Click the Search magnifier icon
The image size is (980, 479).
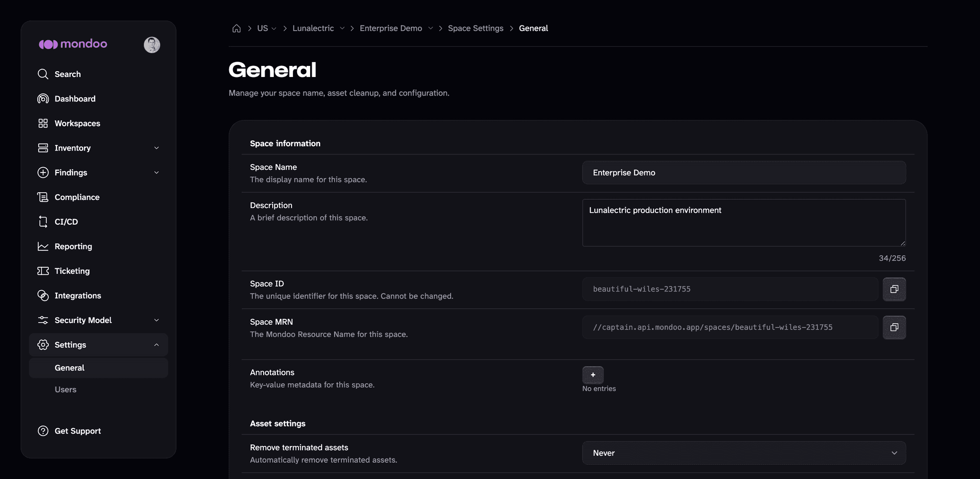[43, 74]
